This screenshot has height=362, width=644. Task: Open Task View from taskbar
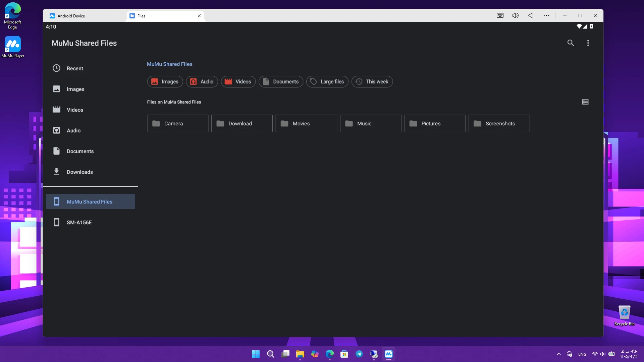(x=285, y=354)
